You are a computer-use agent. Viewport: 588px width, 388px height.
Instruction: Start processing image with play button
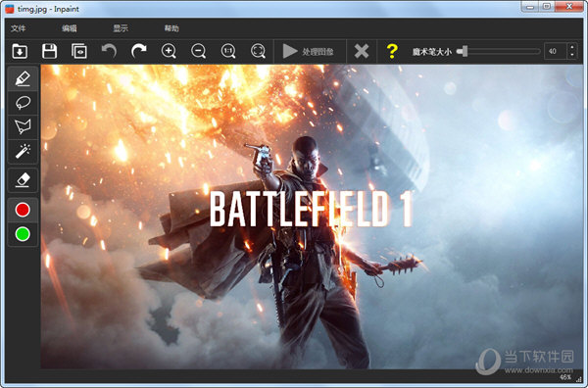309,51
